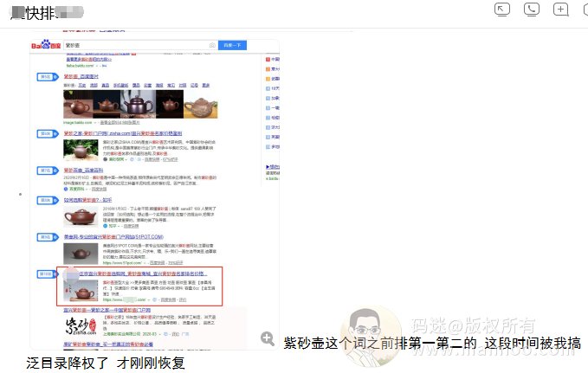Open the add-to-chat plus bubble icon
The image size is (588, 373).
pos(561,10)
